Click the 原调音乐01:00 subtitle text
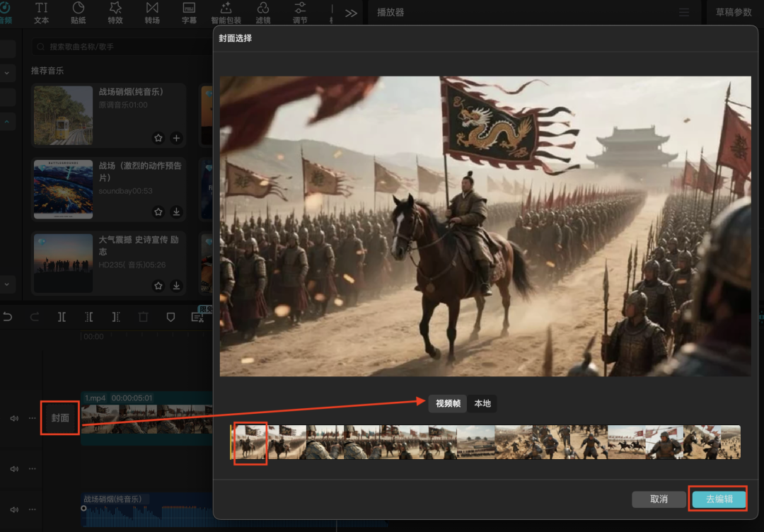The image size is (764, 532). [x=123, y=105]
